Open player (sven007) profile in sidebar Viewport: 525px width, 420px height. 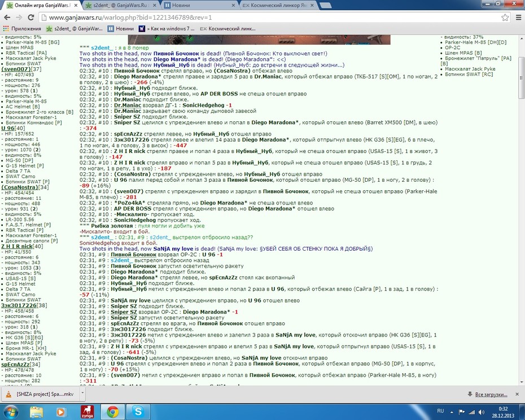click(x=16, y=69)
